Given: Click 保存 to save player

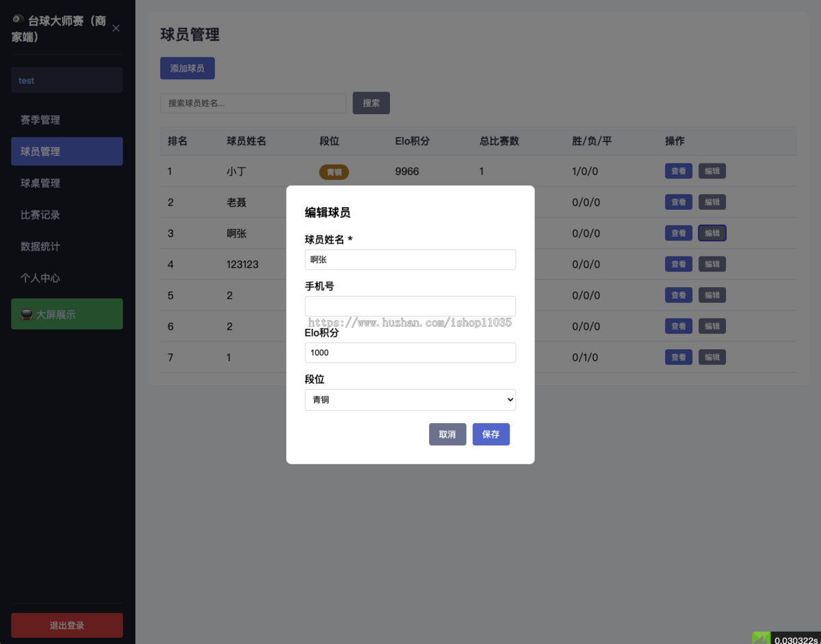Looking at the screenshot, I should tap(491, 434).
